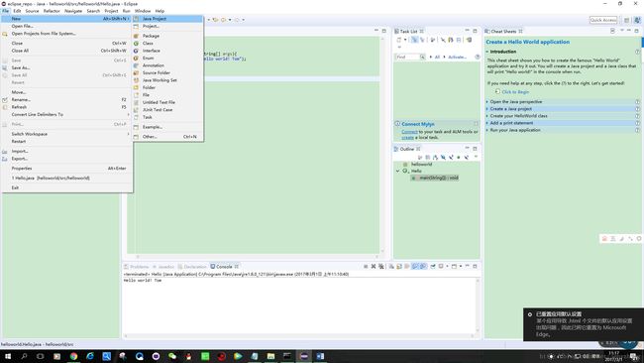
Task: Open Chrome from the taskbar
Action: [73, 356]
